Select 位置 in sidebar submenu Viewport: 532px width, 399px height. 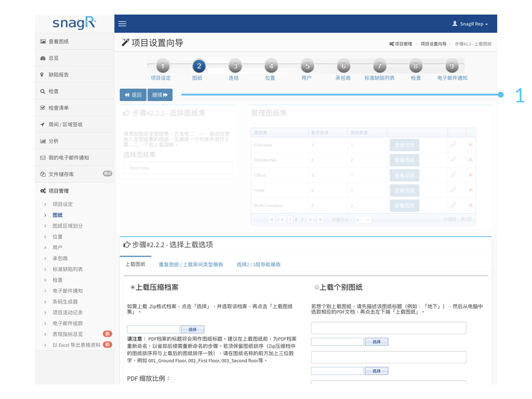pos(57,237)
